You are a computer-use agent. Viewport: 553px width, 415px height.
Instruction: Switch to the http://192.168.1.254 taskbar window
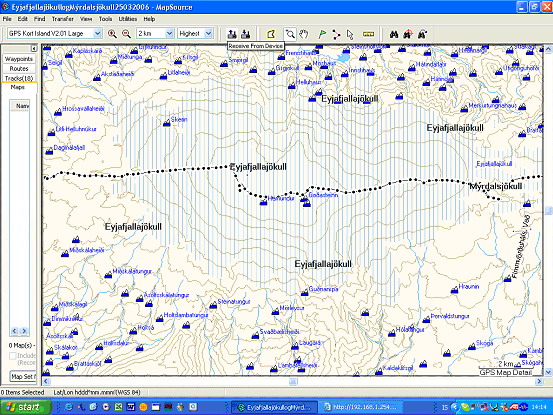click(361, 407)
